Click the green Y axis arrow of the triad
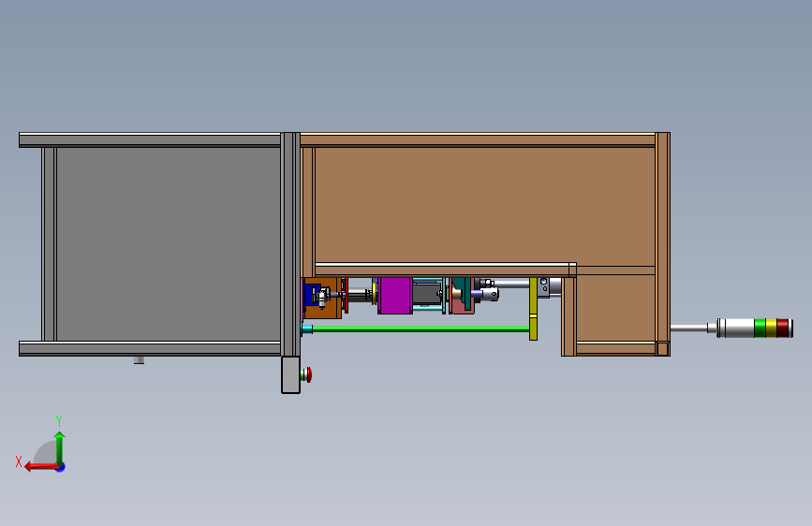812x526 pixels. coord(60,447)
